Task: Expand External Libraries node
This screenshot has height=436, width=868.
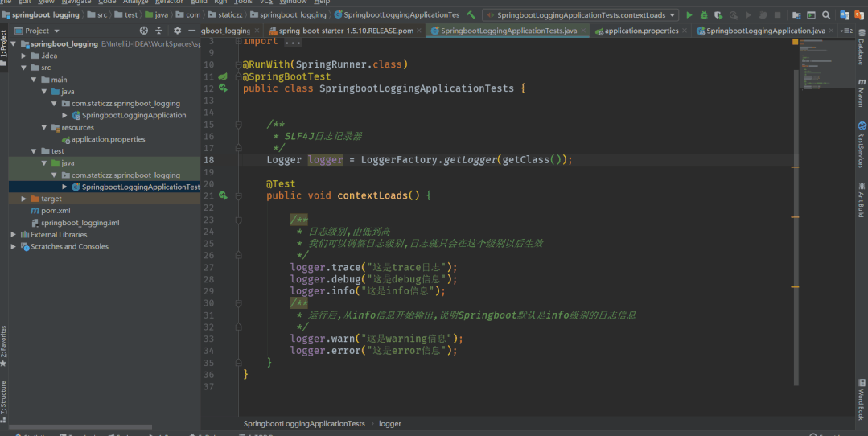Action: click(x=14, y=235)
